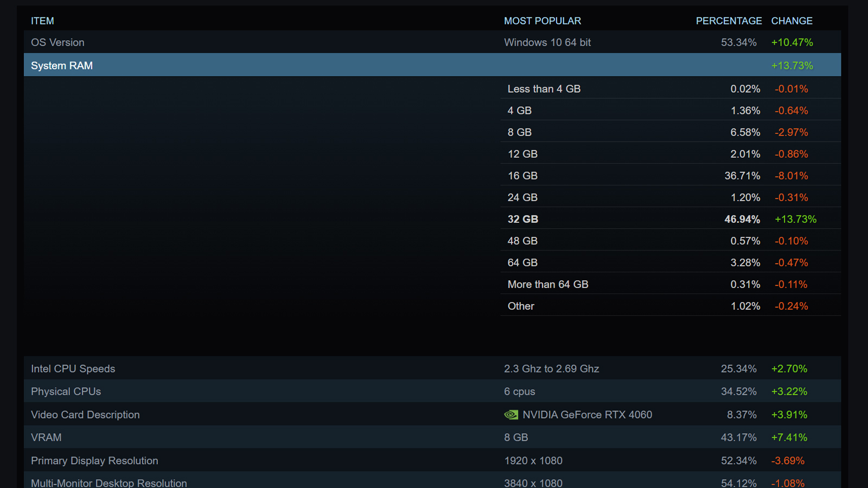868x488 pixels.
Task: Expand the VRAM row
Action: click(432, 437)
